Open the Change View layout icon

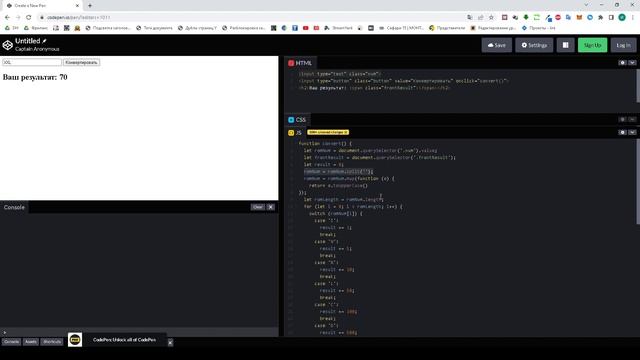565,45
